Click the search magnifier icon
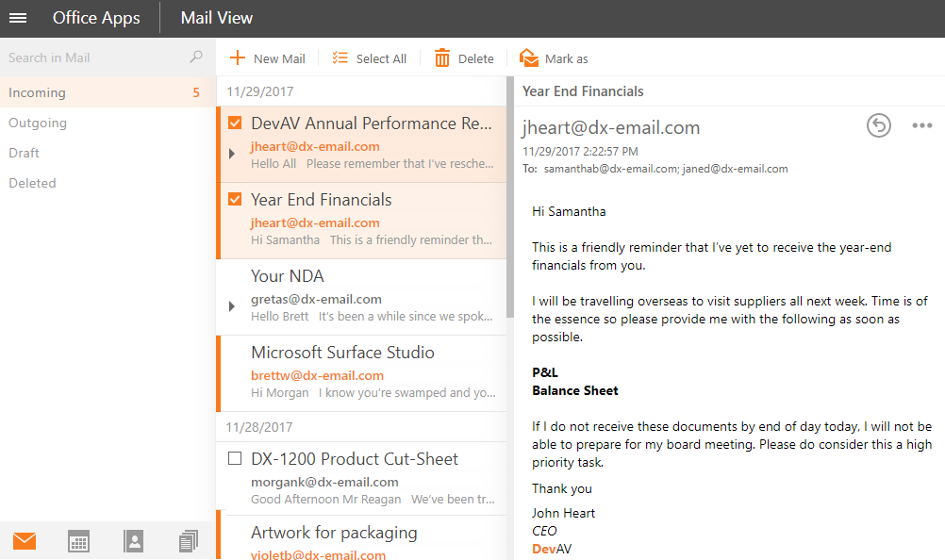Viewport: 945px width, 560px height. click(196, 58)
